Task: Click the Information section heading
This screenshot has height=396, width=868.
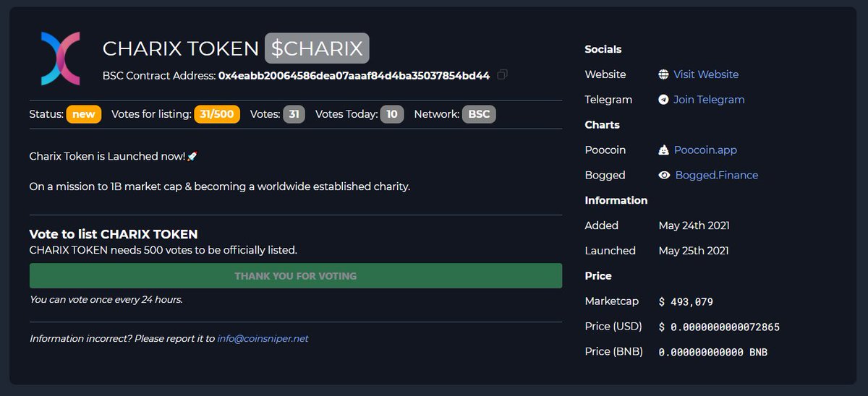Action: coord(616,200)
